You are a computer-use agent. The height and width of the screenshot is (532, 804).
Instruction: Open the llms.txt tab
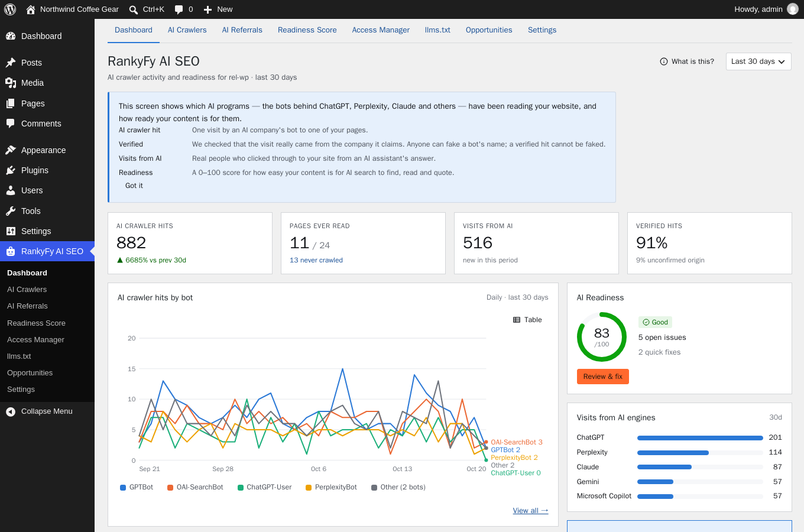(437, 30)
